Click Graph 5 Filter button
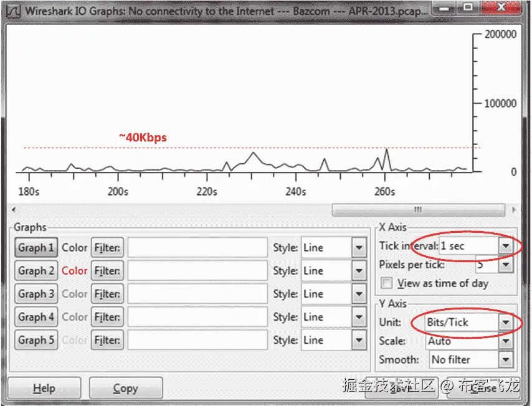The width and height of the screenshot is (532, 406). [107, 340]
